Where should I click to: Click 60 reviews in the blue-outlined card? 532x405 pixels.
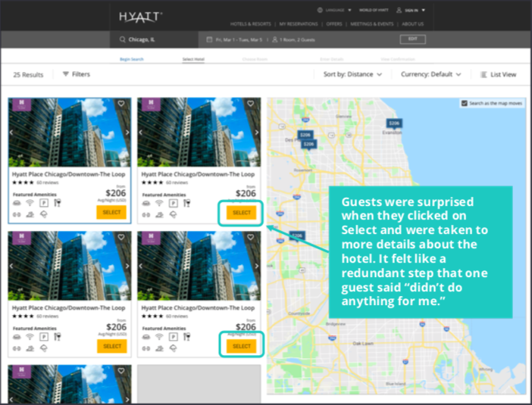(x=48, y=182)
